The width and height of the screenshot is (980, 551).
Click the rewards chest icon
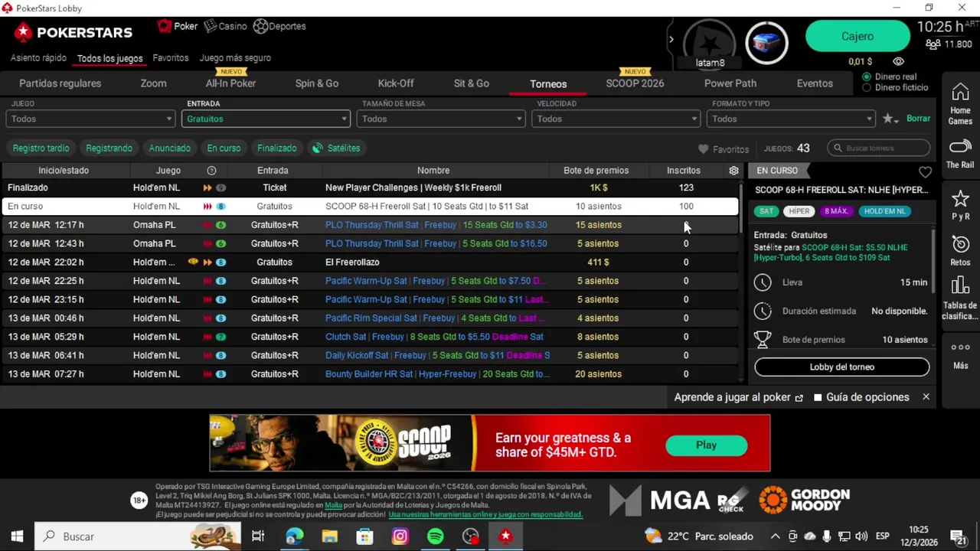(766, 43)
